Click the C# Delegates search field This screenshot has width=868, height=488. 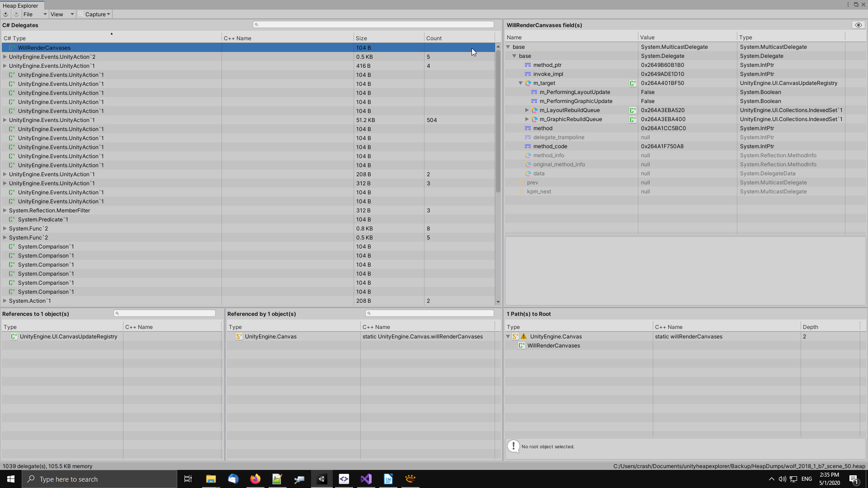pyautogui.click(x=373, y=24)
